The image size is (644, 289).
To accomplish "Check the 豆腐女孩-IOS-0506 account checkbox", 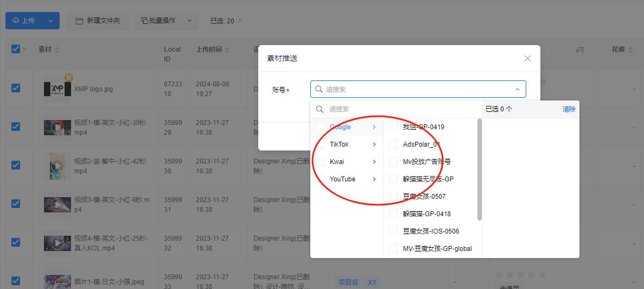I will click(x=393, y=231).
